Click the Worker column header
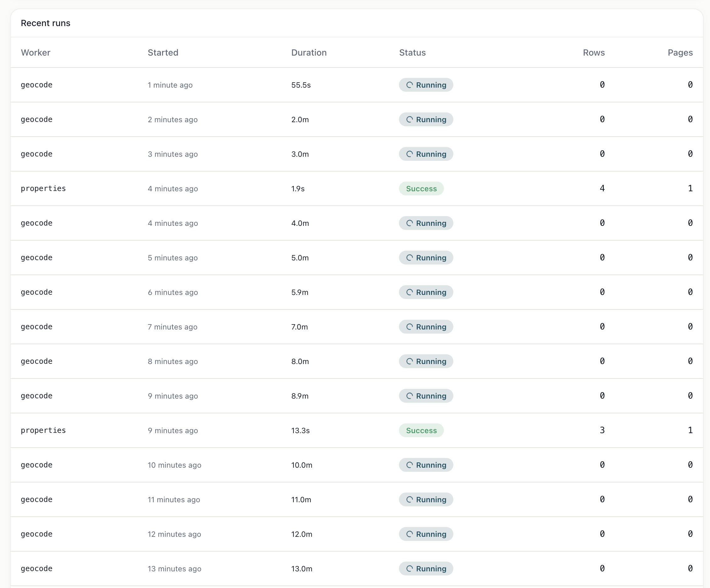The image size is (710, 588). tap(35, 53)
